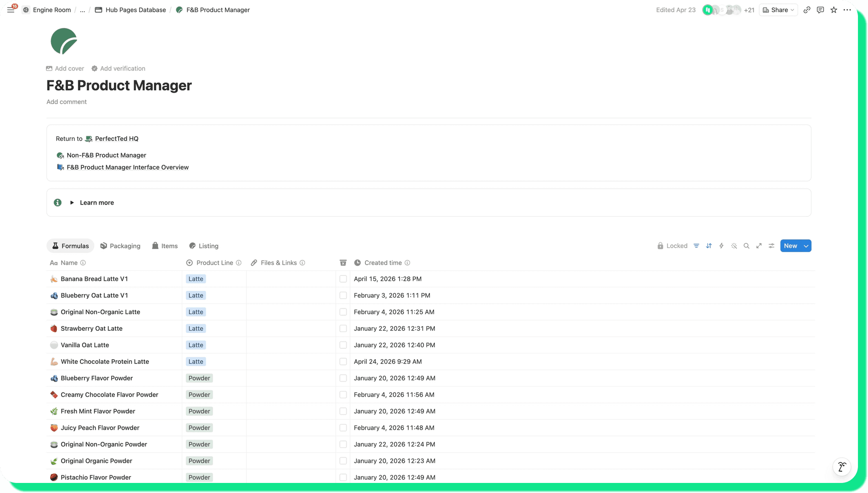Click the automations lightning bolt icon
868x493 pixels.
pyautogui.click(x=721, y=246)
